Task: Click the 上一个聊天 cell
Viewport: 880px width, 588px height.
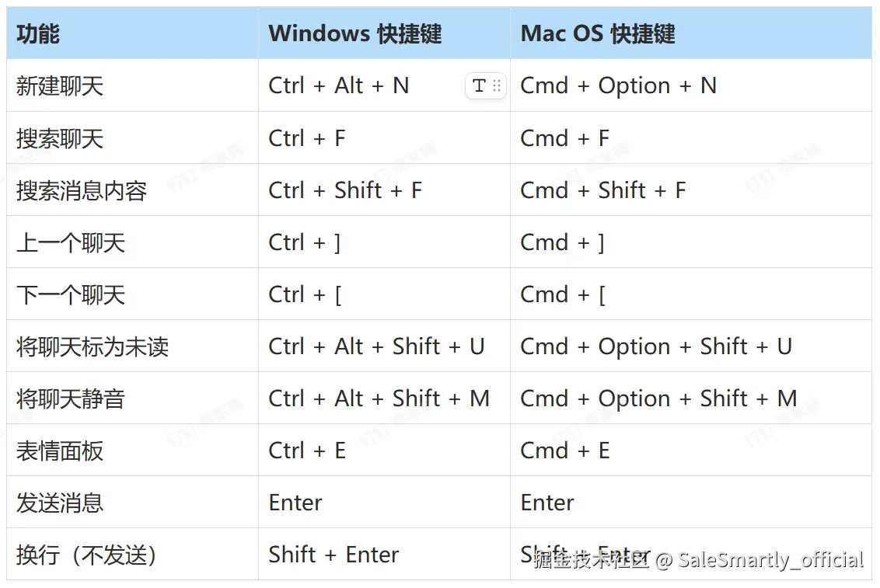Action: (x=71, y=242)
